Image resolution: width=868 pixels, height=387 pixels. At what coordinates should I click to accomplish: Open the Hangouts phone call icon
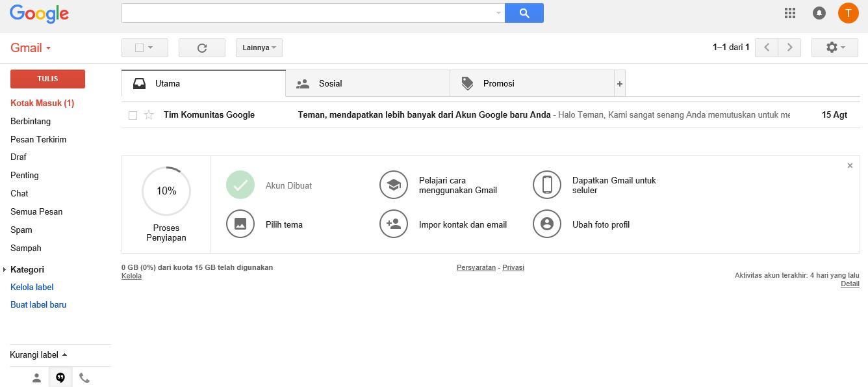(84, 377)
